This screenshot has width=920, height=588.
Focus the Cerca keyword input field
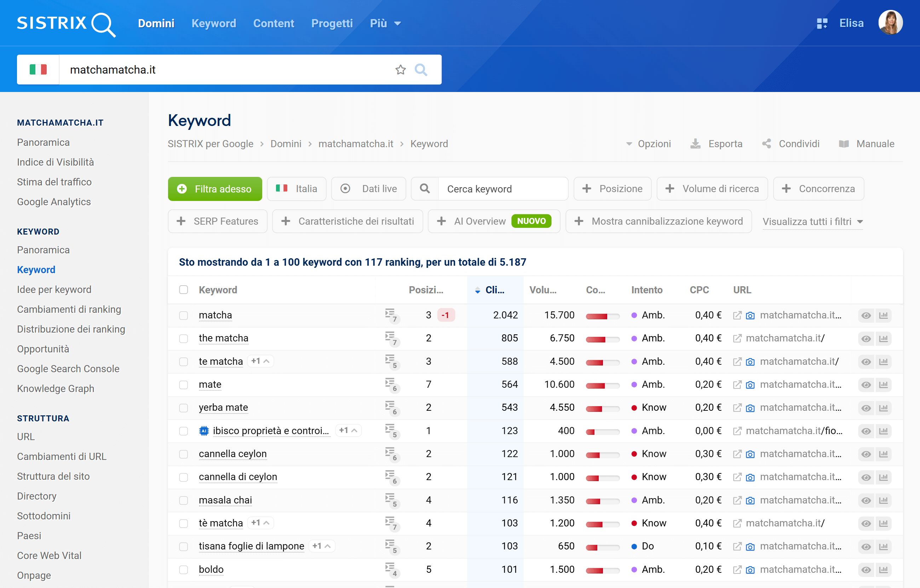click(x=502, y=189)
